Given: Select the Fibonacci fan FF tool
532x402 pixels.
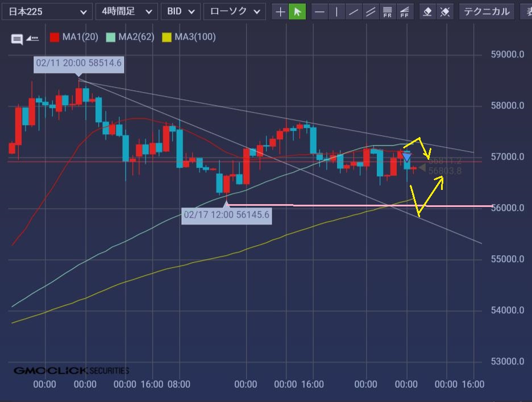Looking at the screenshot, I should point(404,11).
